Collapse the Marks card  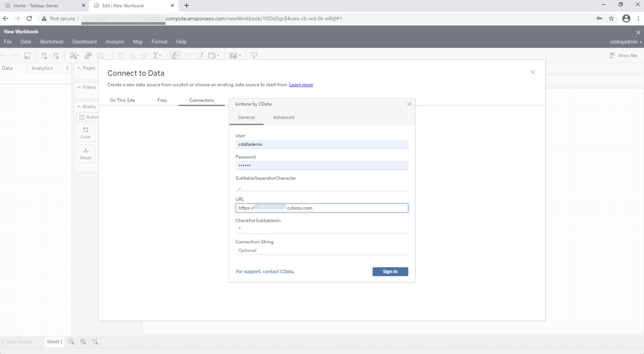click(79, 107)
